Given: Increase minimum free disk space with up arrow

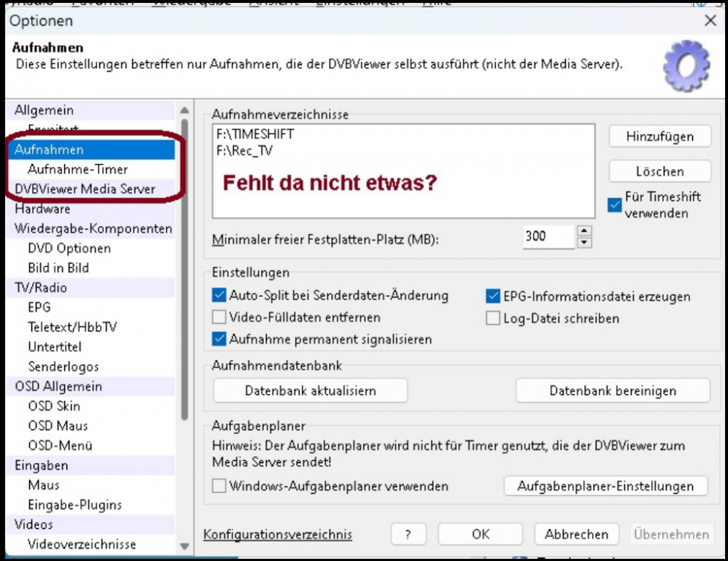Looking at the screenshot, I should tap(585, 231).
